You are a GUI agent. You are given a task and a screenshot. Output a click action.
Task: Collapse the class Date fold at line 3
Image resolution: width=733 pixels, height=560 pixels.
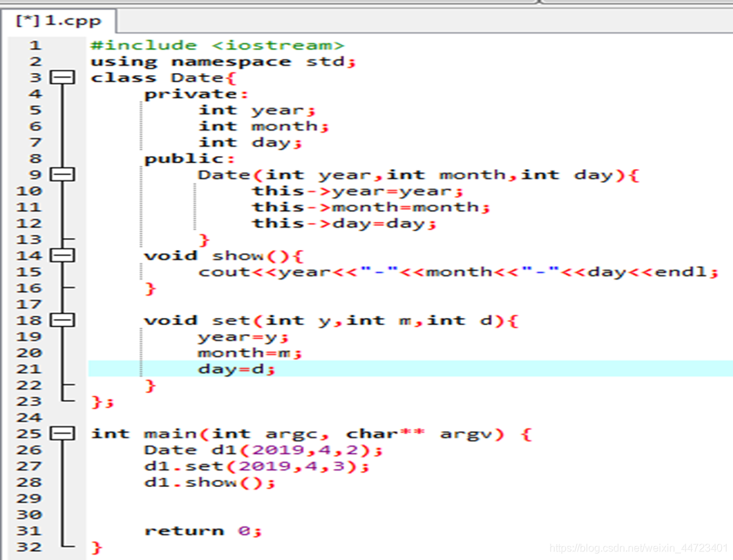(62, 77)
